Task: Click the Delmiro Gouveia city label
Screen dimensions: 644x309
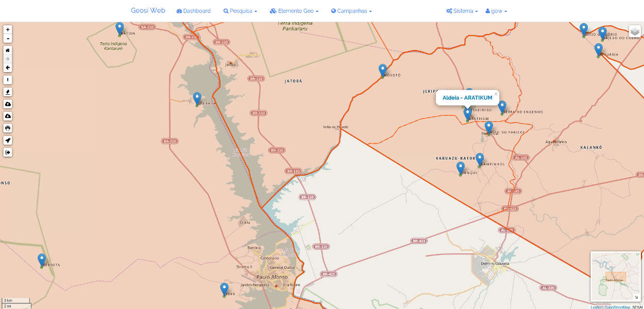Action: [495, 264]
